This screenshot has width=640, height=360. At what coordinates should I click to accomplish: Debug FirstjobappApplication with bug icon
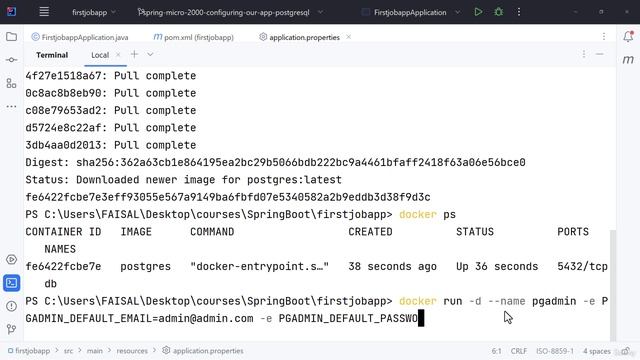pyautogui.click(x=498, y=12)
